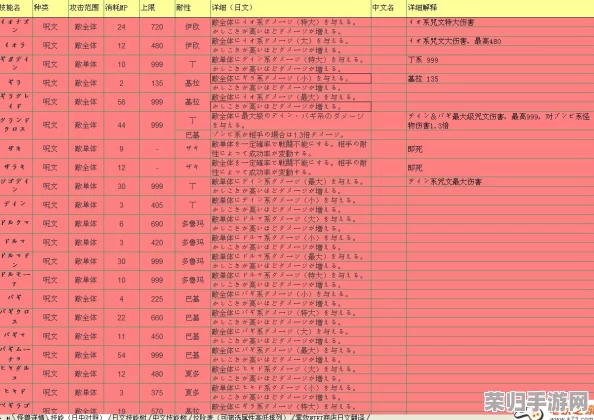Click the cell with upper limit 720
The width and height of the screenshot is (594, 420).
157,27
